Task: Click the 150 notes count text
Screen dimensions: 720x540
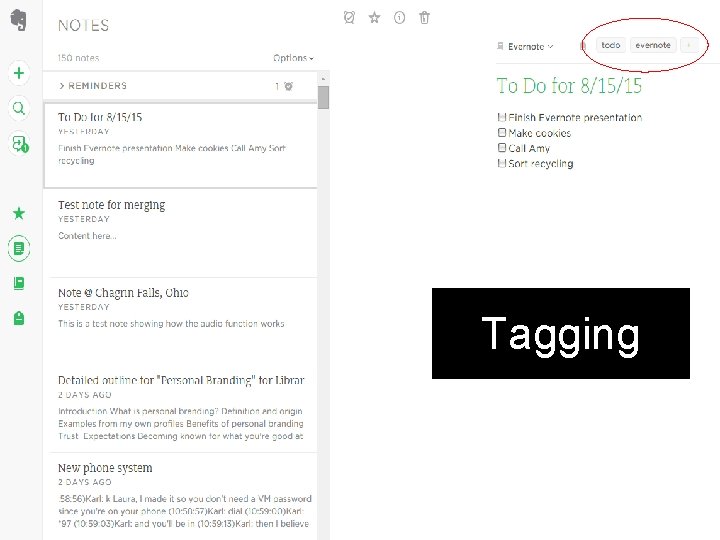Action: coord(79,58)
